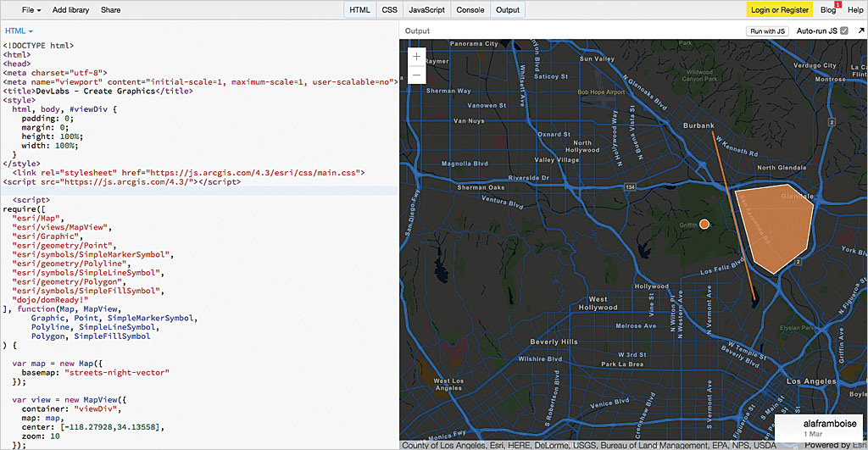Expand the HTML panel language dropdown
This screenshot has width=868, height=450.
coord(19,31)
